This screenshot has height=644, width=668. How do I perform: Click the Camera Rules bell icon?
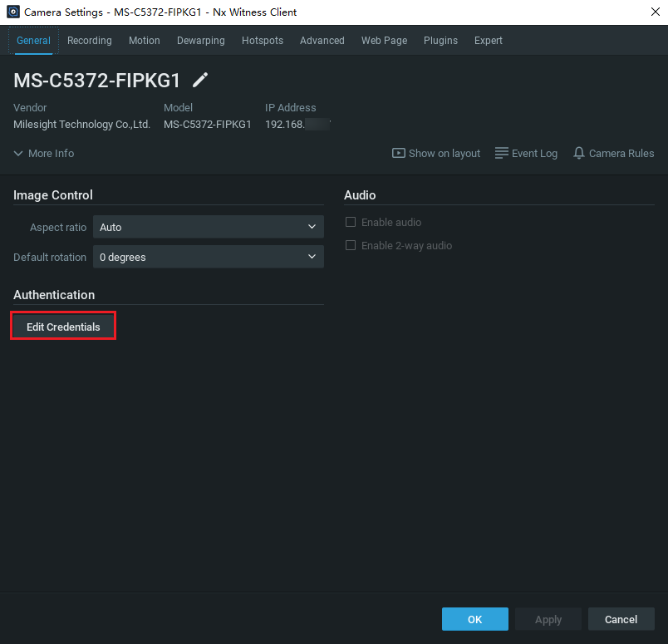point(578,153)
